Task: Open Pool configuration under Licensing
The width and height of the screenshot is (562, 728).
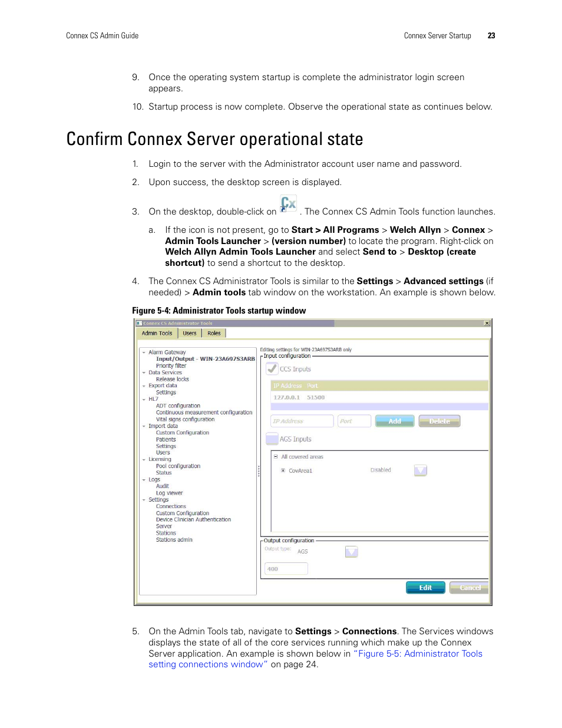Action: point(178,466)
